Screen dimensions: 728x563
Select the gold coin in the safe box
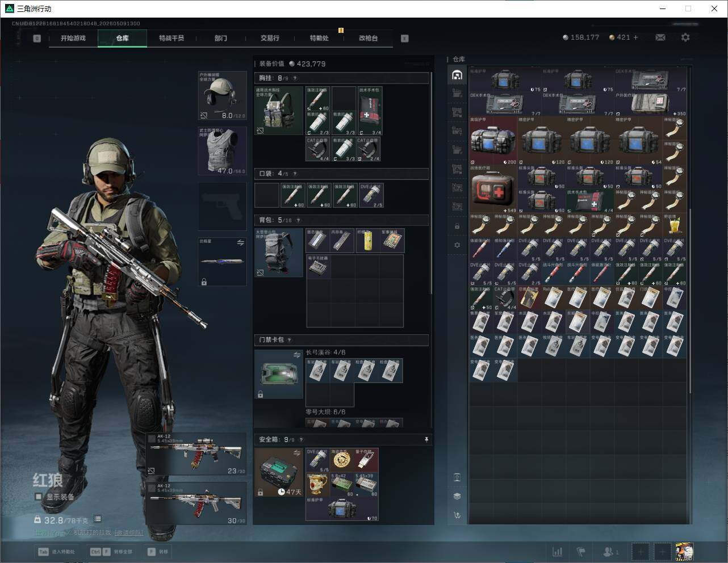(x=342, y=460)
